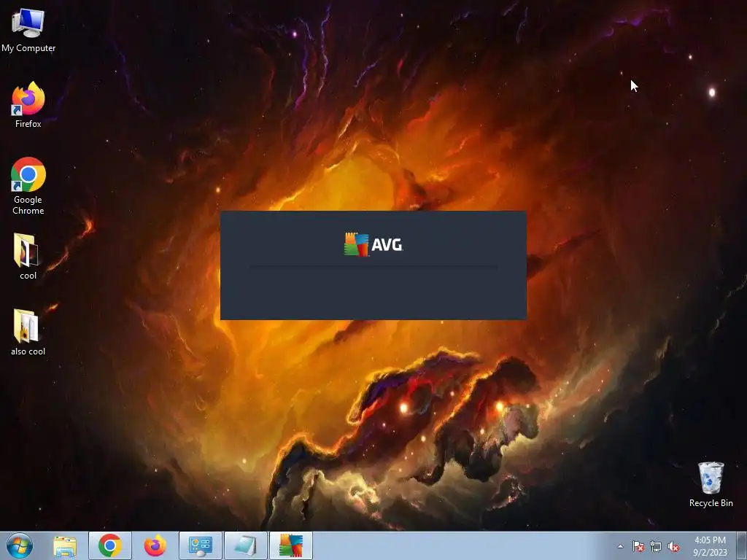Open the network status tray icon
The image size is (747, 560).
(x=656, y=546)
